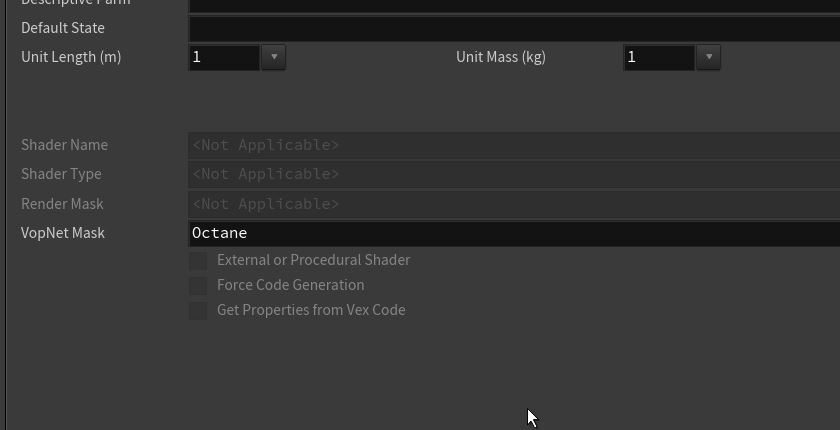Click the Unit Length value field
This screenshot has width=840, height=430.
pyautogui.click(x=225, y=57)
